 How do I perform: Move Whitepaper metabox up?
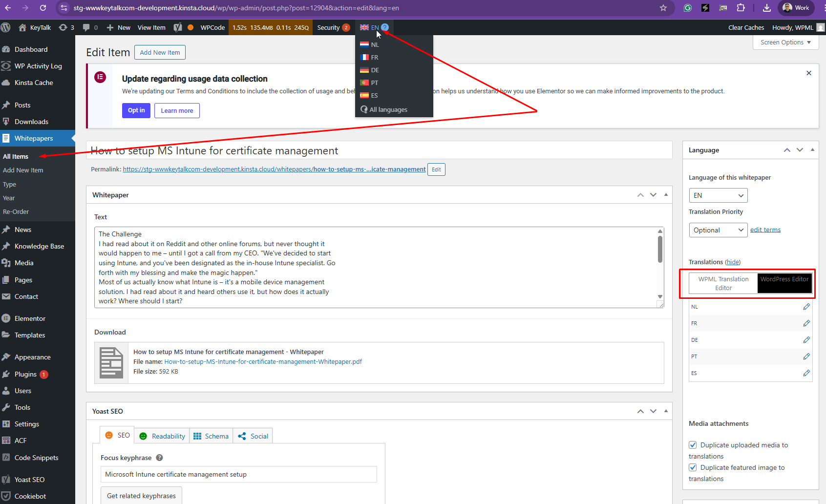click(640, 195)
